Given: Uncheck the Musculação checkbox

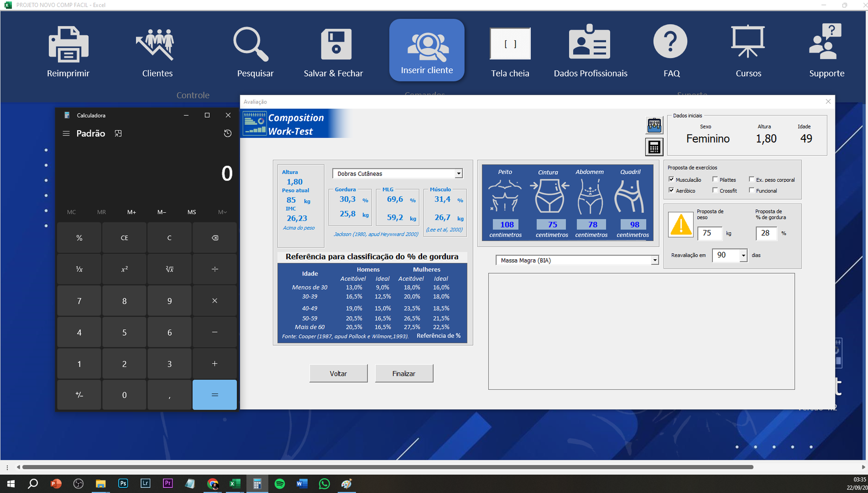Looking at the screenshot, I should 672,180.
